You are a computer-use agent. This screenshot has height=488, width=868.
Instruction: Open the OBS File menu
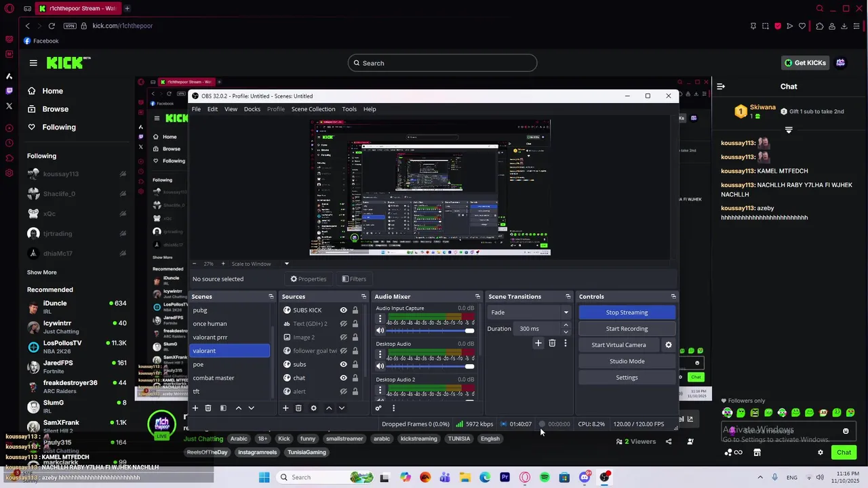(x=196, y=109)
